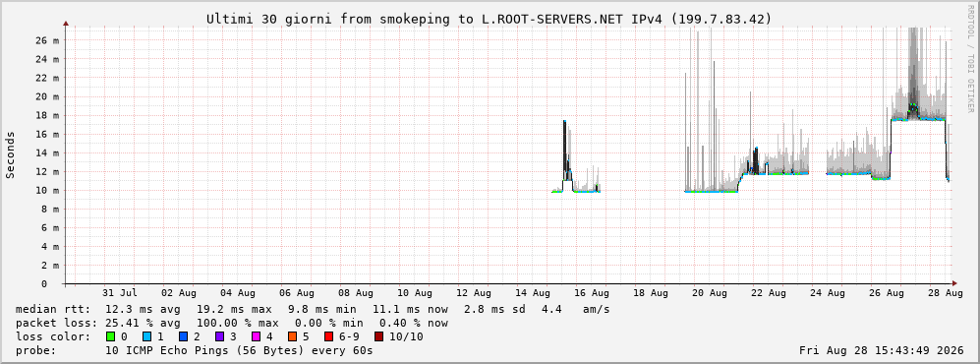This screenshot has height=364, width=980.
Task: Click the 31 Jul x-axis date label
Action: click(x=119, y=293)
